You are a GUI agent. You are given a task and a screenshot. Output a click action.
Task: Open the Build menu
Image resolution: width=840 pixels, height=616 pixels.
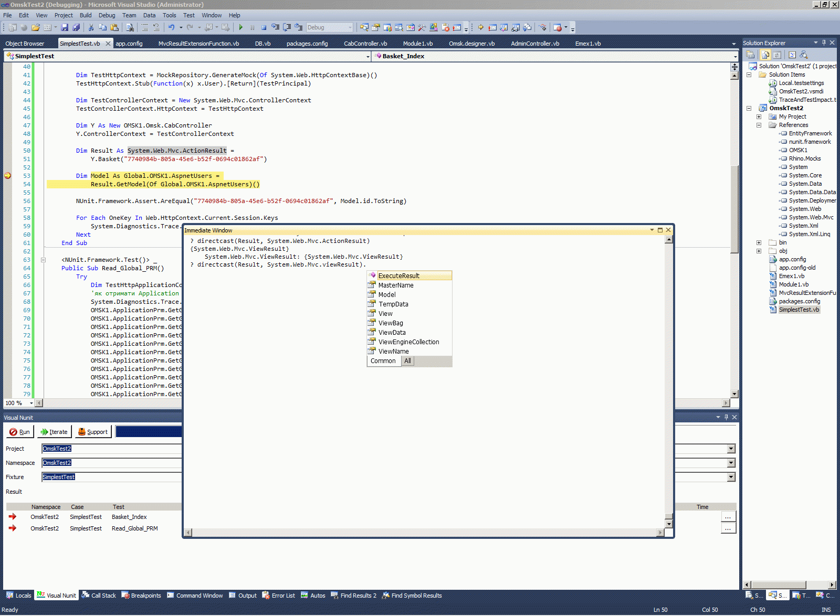click(86, 15)
